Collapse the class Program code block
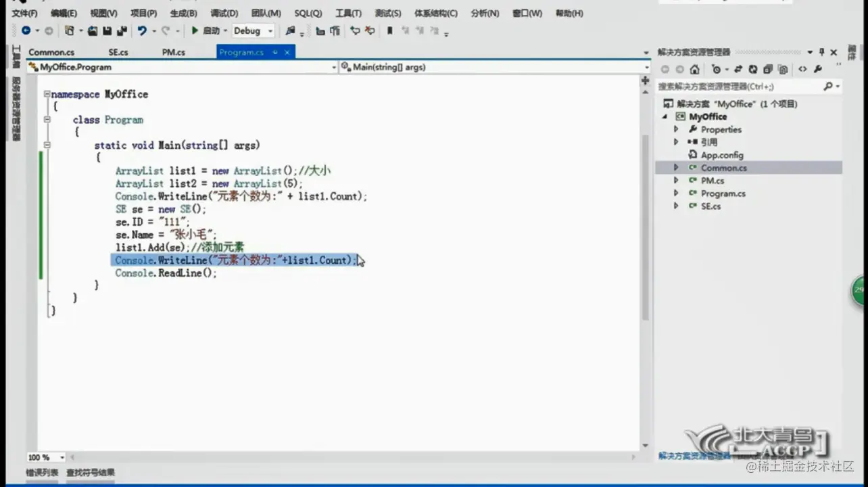Viewport: 868px width, 487px height. tap(47, 120)
